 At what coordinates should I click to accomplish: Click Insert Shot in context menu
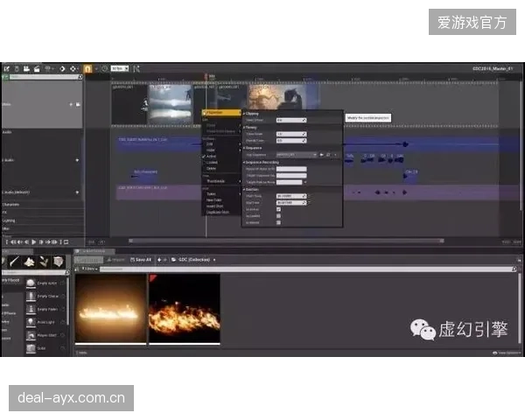click(x=221, y=206)
